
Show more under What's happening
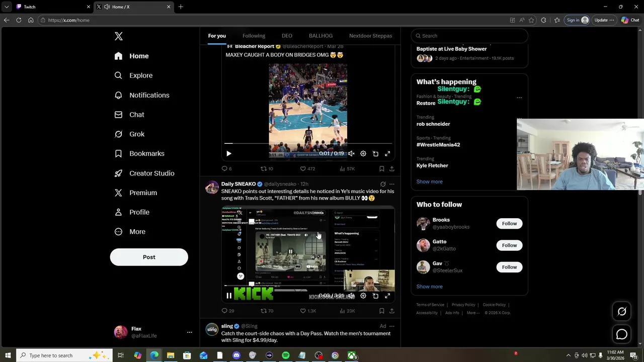click(429, 182)
